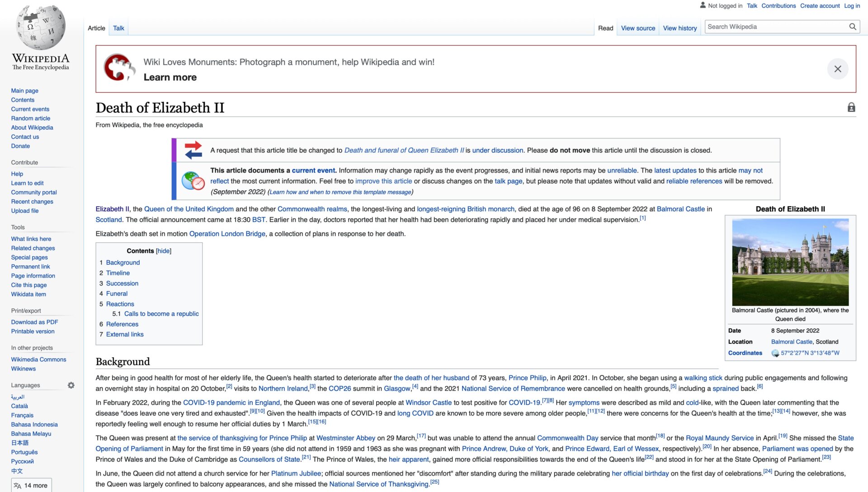The width and height of the screenshot is (868, 492).
Task: Click the user icon beside Not logged in
Action: coord(703,5)
